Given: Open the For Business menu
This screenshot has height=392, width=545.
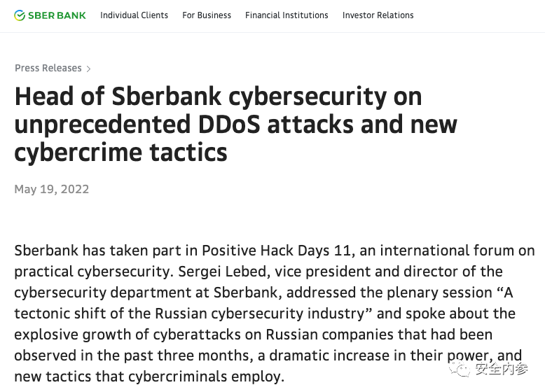Looking at the screenshot, I should (207, 15).
